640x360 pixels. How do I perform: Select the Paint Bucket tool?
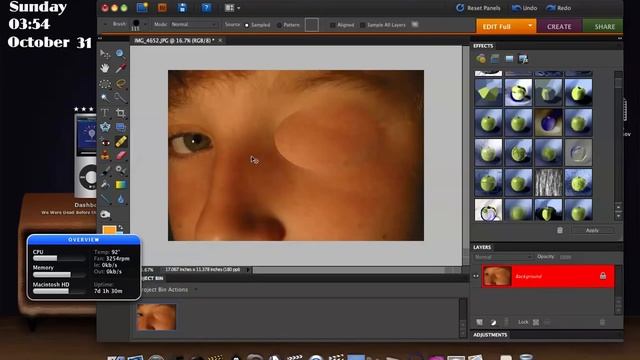(x=105, y=185)
